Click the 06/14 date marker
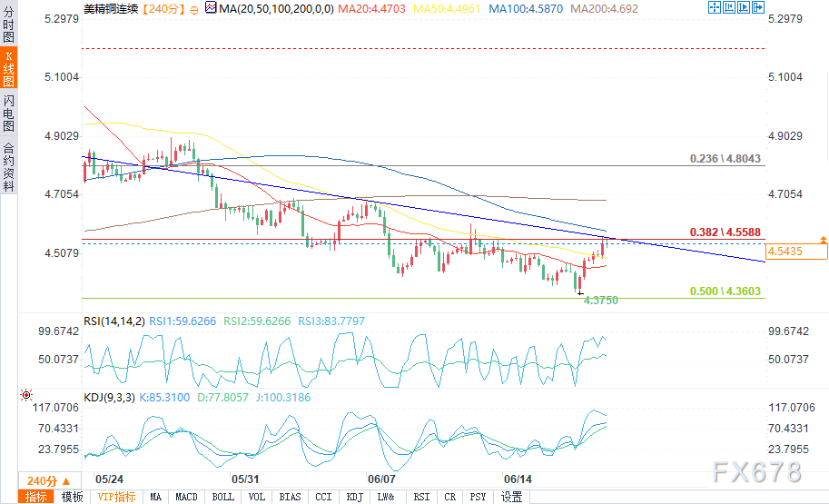 pos(518,479)
